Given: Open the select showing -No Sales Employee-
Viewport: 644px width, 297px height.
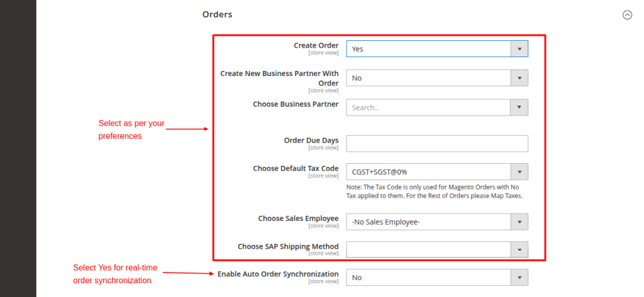Looking at the screenshot, I should [428, 222].
